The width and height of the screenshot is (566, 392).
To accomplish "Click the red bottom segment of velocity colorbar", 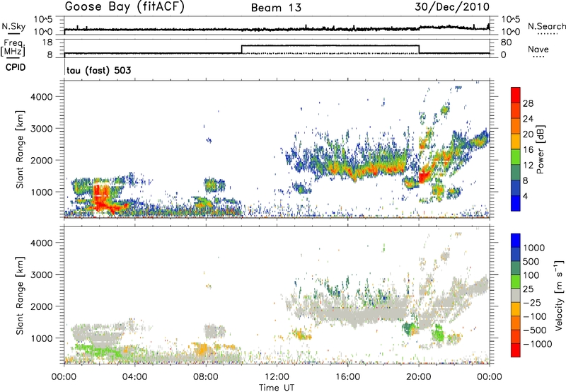I will pos(516,350).
